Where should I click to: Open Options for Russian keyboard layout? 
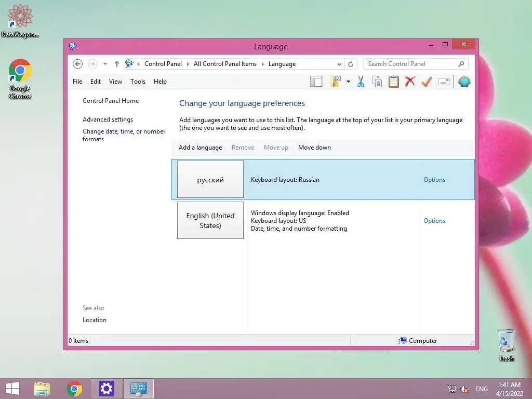point(434,179)
